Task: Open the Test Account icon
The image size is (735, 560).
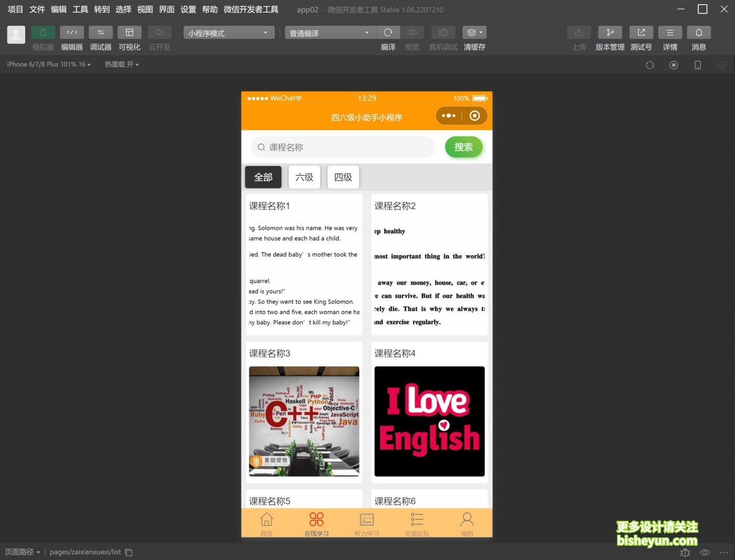Action: pyautogui.click(x=641, y=33)
